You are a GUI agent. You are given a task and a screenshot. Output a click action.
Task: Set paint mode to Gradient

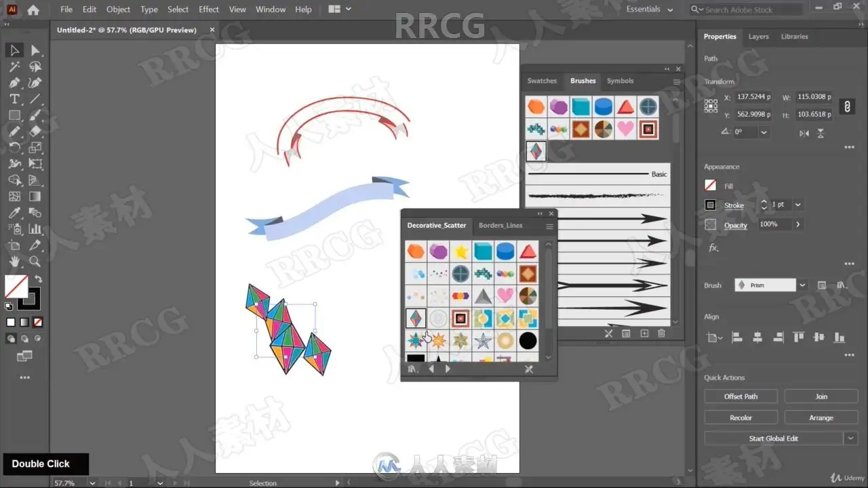tap(24, 322)
